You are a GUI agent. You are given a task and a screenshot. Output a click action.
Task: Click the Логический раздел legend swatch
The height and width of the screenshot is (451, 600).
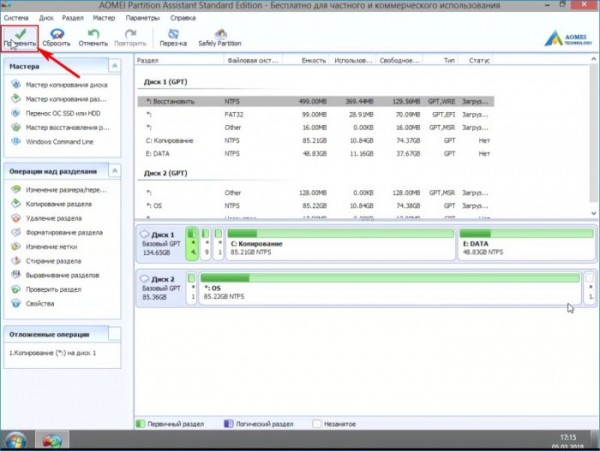click(229, 424)
